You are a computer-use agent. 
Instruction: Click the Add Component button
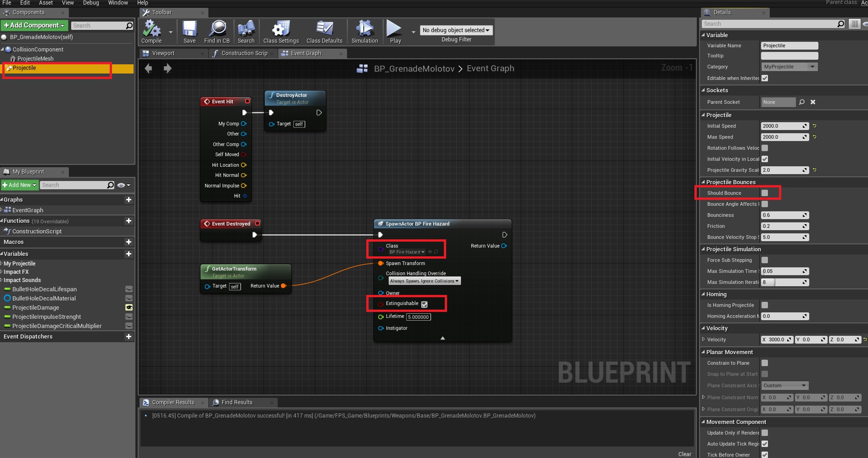(x=34, y=25)
